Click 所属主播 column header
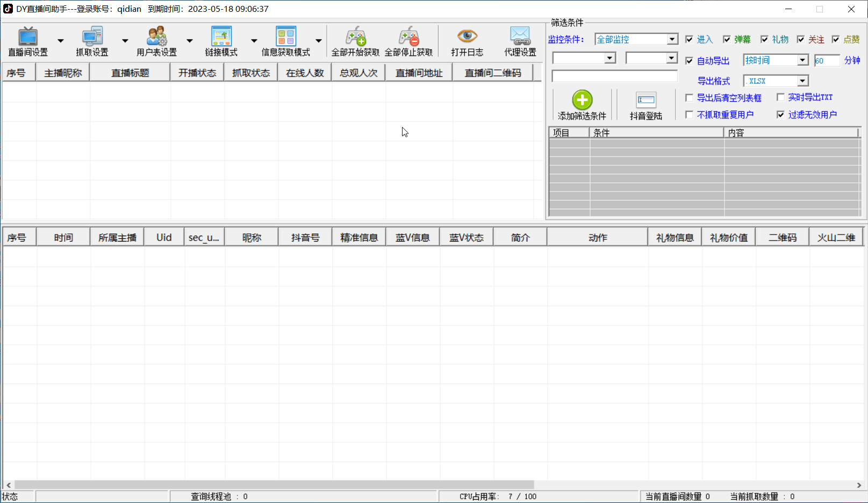 (x=117, y=237)
